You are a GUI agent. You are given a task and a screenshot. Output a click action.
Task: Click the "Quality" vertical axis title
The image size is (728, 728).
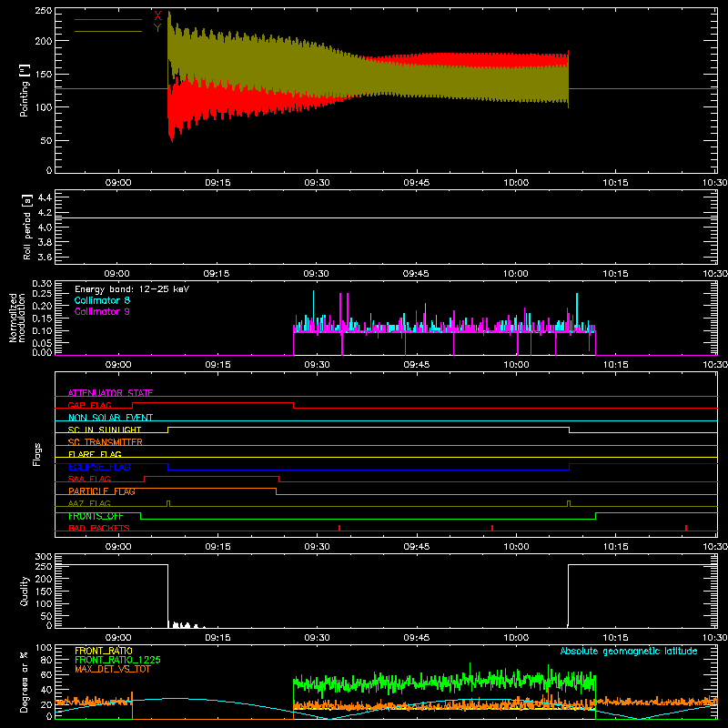coord(25,591)
